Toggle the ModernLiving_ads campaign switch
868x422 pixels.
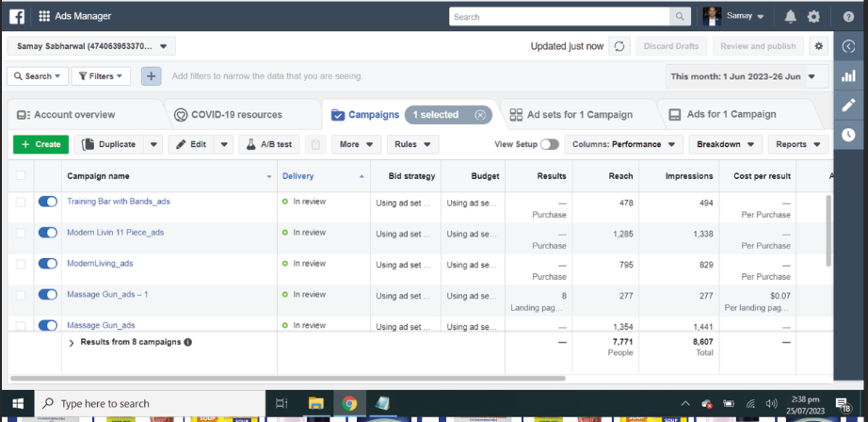coord(48,264)
